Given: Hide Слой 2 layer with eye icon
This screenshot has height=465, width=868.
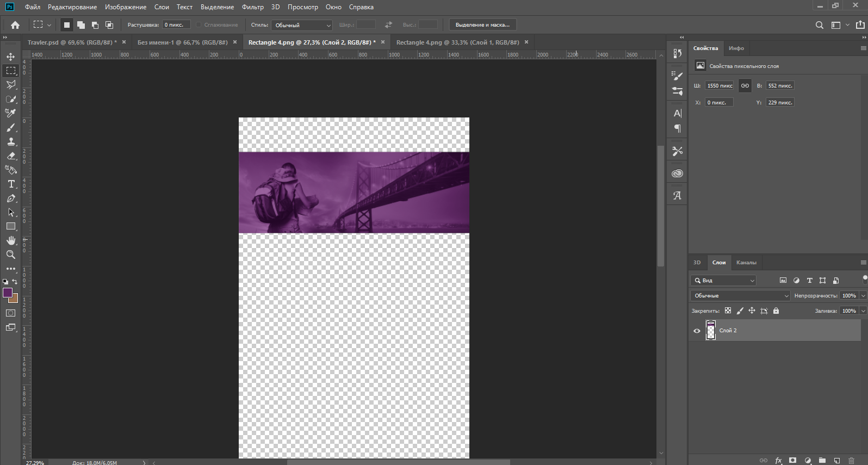Looking at the screenshot, I should [x=697, y=331].
